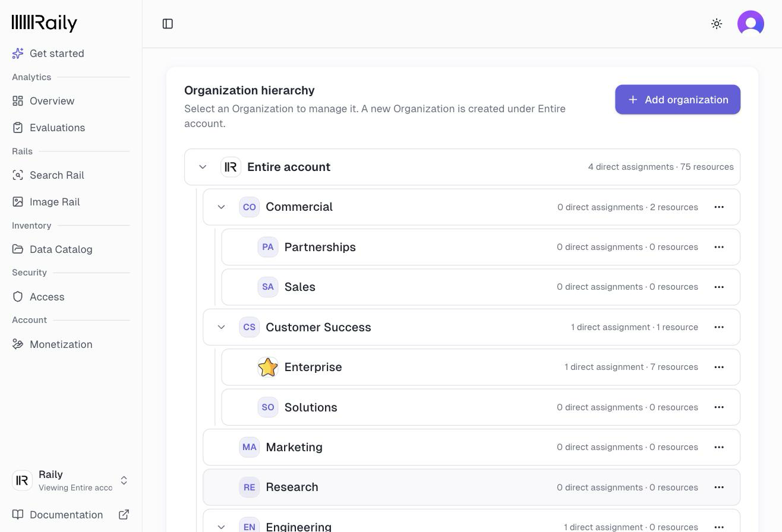Toggle the sidebar panel icon
The image size is (782, 532).
click(x=168, y=24)
